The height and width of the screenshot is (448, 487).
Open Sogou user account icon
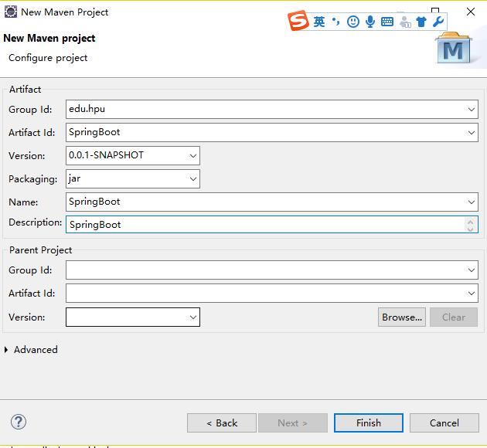coord(405,22)
